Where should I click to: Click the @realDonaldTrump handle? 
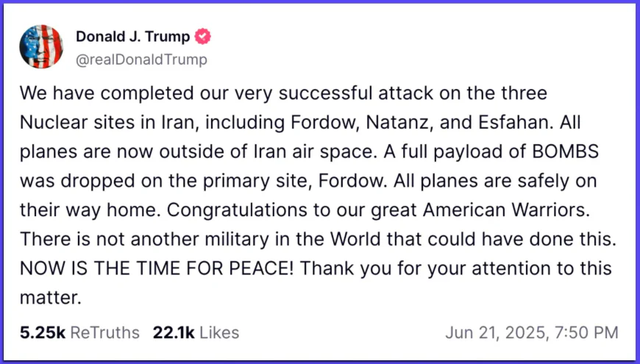[142, 60]
